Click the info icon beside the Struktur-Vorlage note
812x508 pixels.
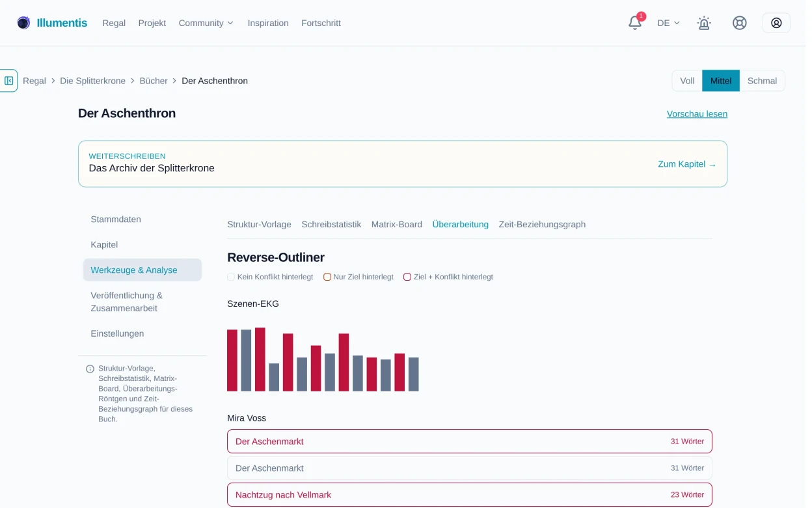click(90, 369)
